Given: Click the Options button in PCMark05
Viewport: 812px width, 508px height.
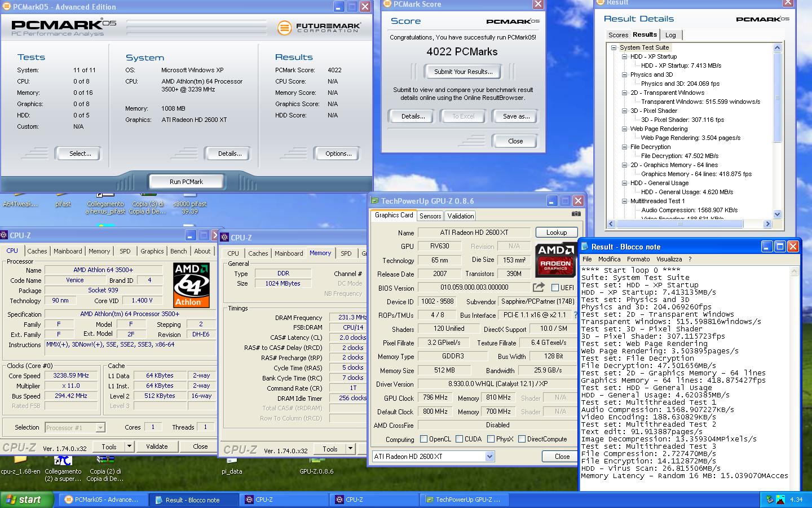Looking at the screenshot, I should point(338,154).
